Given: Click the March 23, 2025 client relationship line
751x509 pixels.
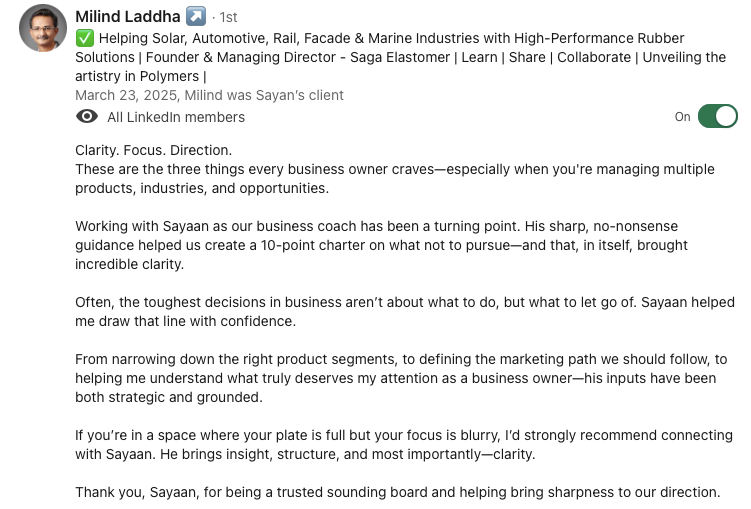Looking at the screenshot, I should point(209,96).
